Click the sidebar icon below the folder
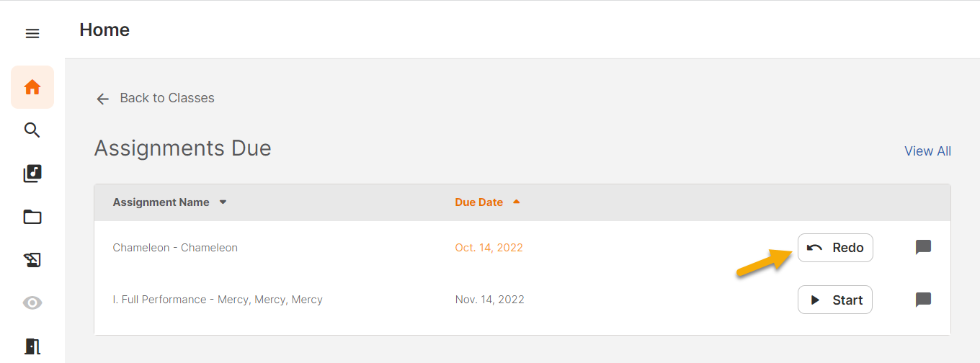 tap(32, 260)
